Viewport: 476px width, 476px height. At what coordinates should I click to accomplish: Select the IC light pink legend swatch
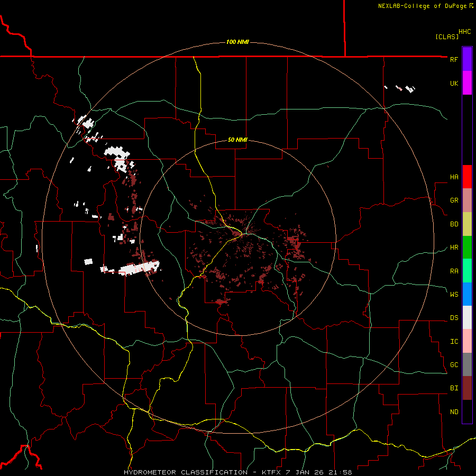(467, 341)
